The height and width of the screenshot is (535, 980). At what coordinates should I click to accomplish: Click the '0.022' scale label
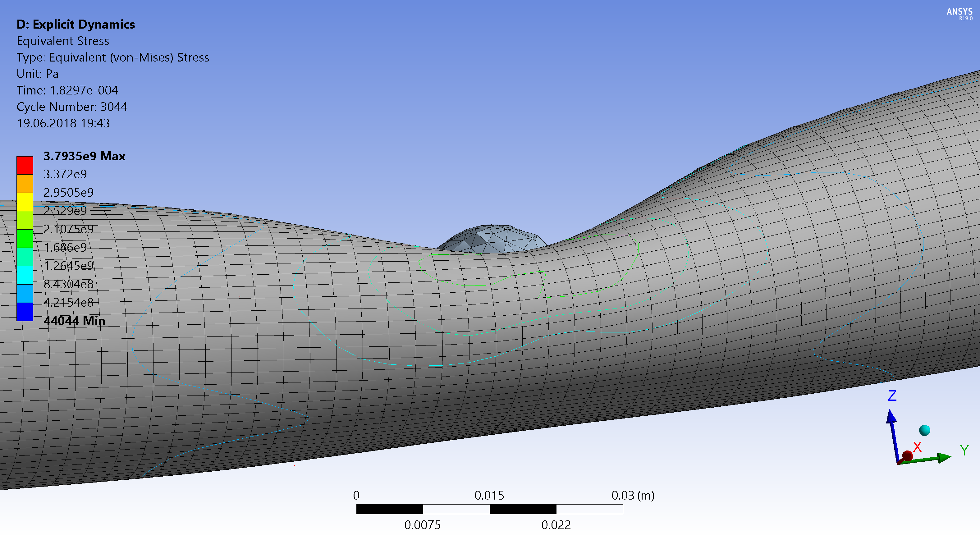(556, 525)
